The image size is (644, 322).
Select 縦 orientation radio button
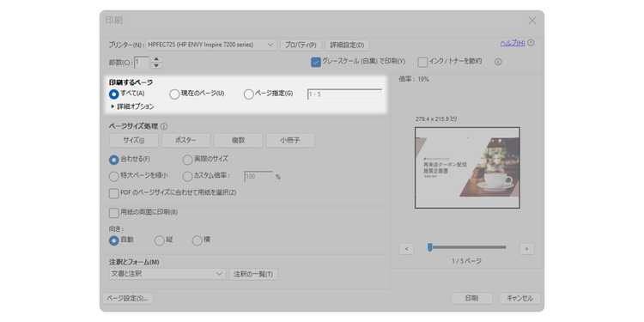[x=160, y=240]
